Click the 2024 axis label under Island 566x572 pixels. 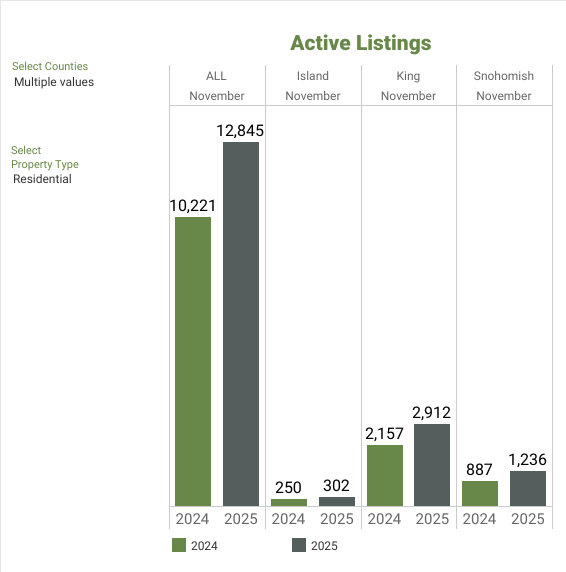288,519
